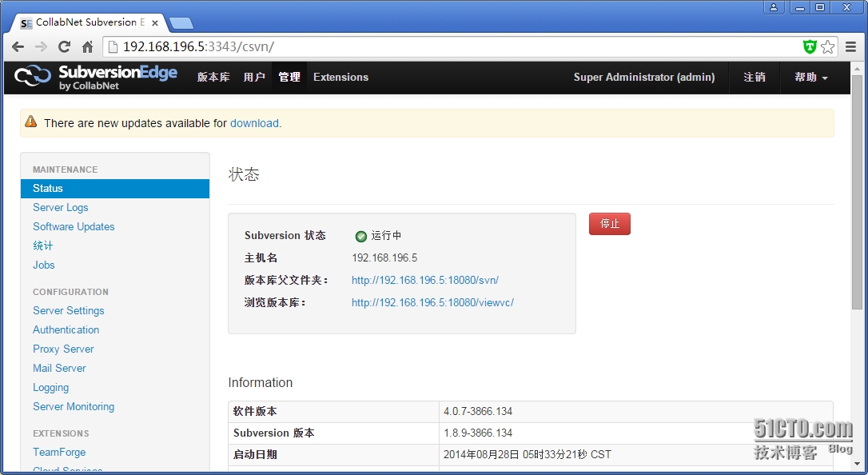Follow the download updates link
Image resolution: width=868 pixels, height=475 pixels.
tap(254, 123)
